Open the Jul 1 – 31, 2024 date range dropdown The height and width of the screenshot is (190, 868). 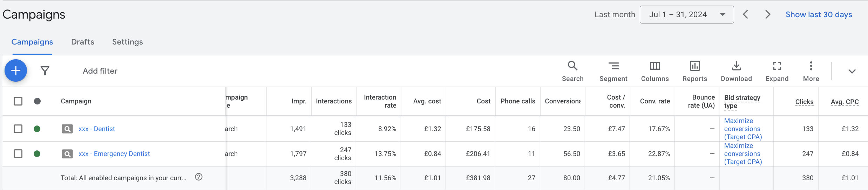coord(686,15)
